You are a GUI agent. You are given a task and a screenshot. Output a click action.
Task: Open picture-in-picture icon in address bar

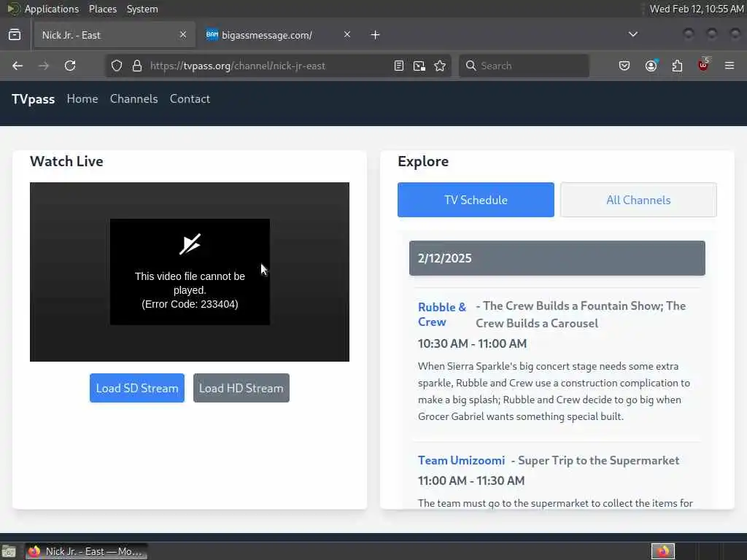[419, 66]
